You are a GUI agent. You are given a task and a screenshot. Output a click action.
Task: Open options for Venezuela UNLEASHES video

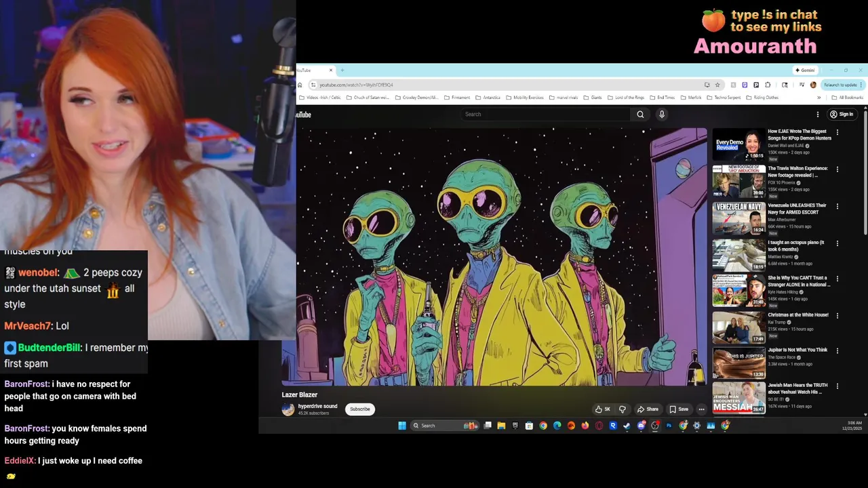coord(837,206)
